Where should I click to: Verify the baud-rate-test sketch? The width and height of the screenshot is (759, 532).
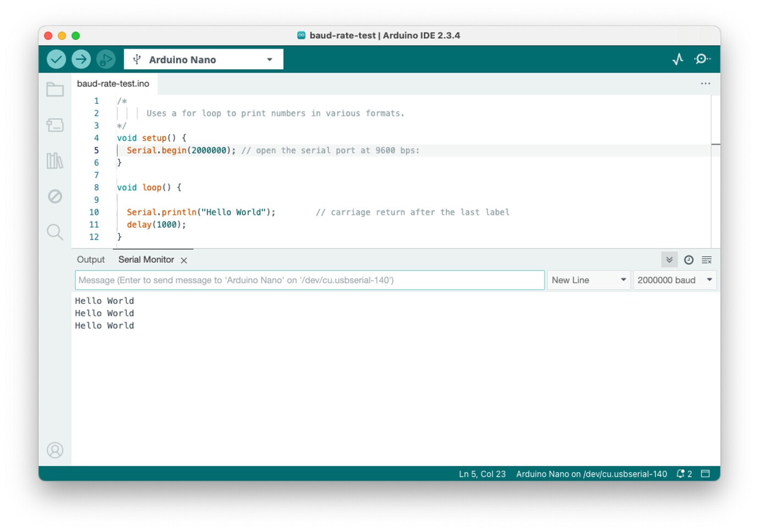click(56, 59)
